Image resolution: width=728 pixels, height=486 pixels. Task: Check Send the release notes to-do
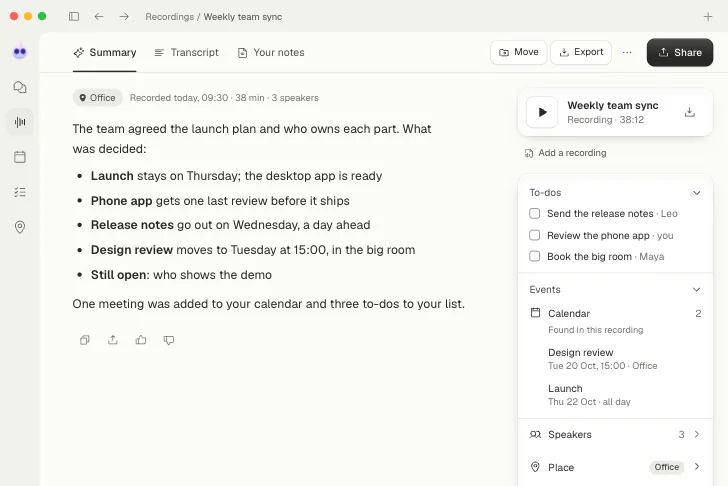(x=535, y=214)
